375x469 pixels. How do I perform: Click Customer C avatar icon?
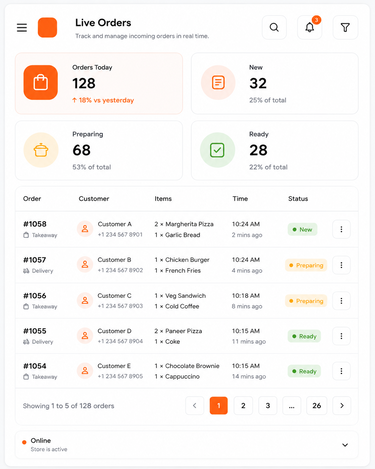(85, 300)
